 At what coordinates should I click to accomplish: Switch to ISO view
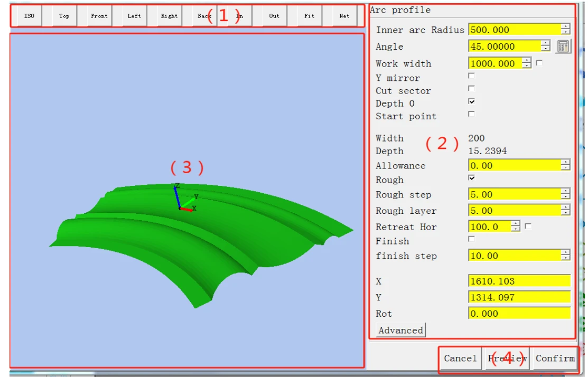pos(29,16)
